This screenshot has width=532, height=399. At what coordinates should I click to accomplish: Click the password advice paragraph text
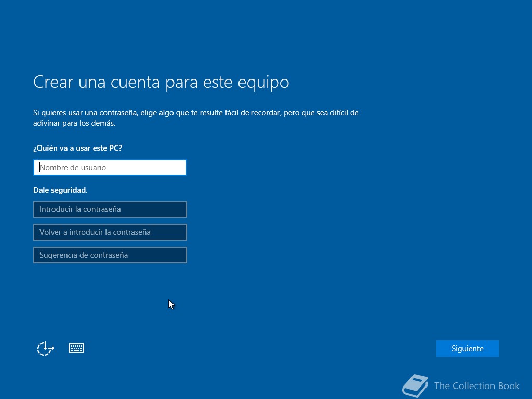coord(196,118)
